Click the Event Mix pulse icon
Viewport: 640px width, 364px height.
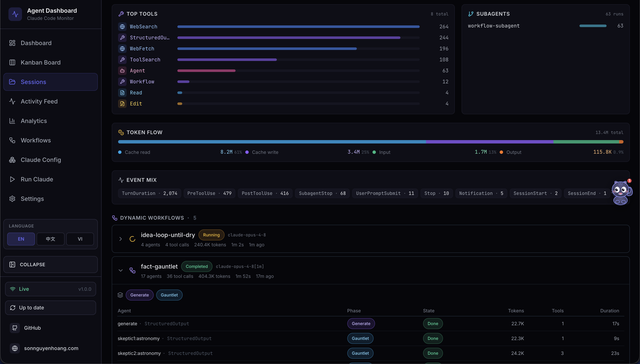point(121,180)
